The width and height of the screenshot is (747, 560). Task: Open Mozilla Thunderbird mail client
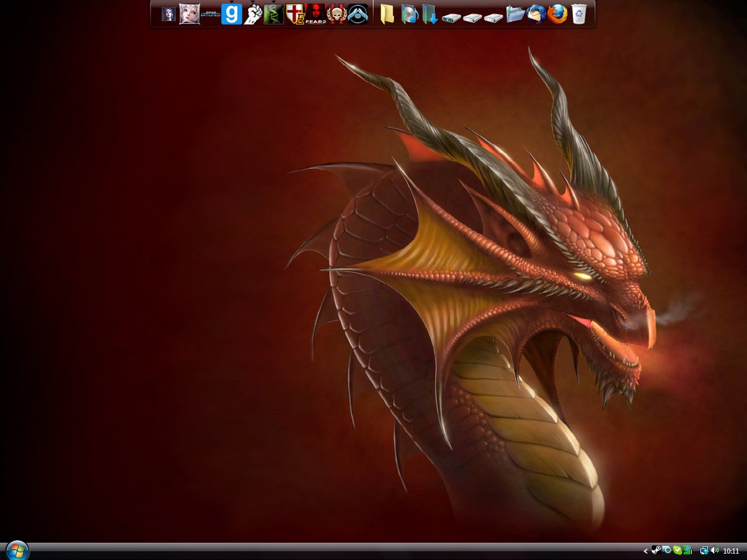tap(536, 14)
